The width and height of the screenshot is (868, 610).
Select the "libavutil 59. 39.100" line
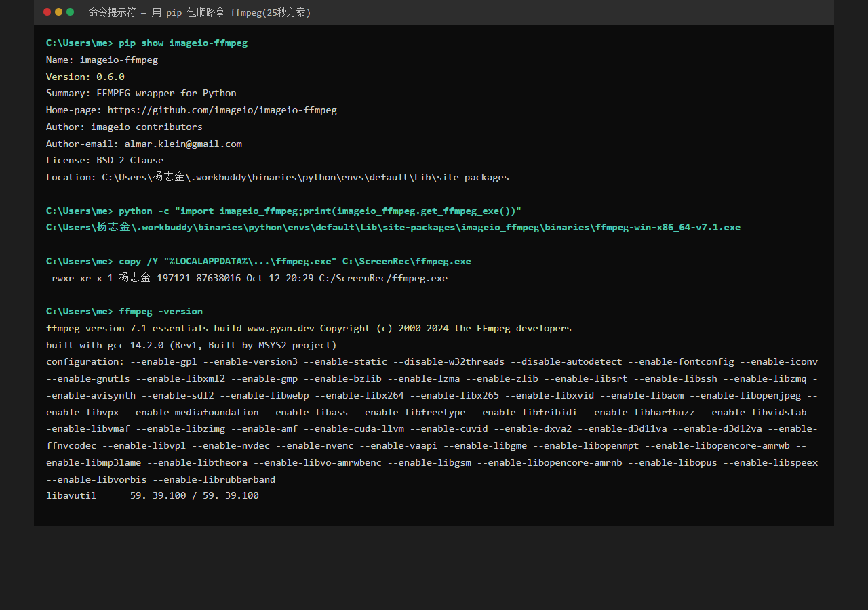pos(153,495)
